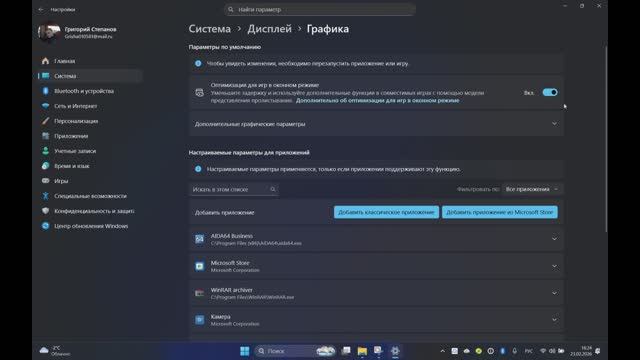Click the cloud tray icon
This screenshot has width=640, height=360.
pyautogui.click(x=467, y=351)
